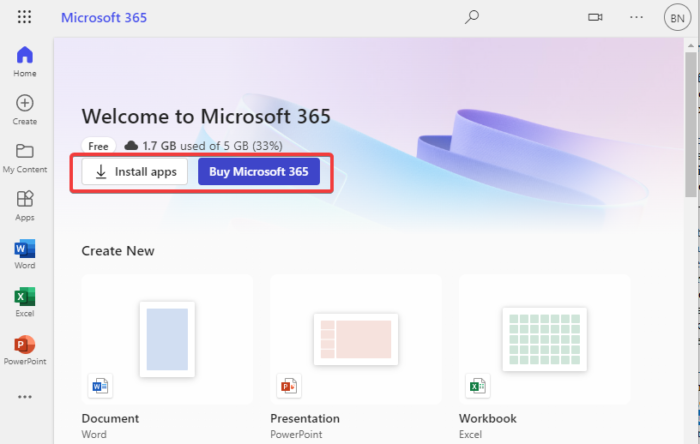The width and height of the screenshot is (700, 444).
Task: Expand more apps ellipsis in left sidebar
Action: pyautogui.click(x=25, y=397)
